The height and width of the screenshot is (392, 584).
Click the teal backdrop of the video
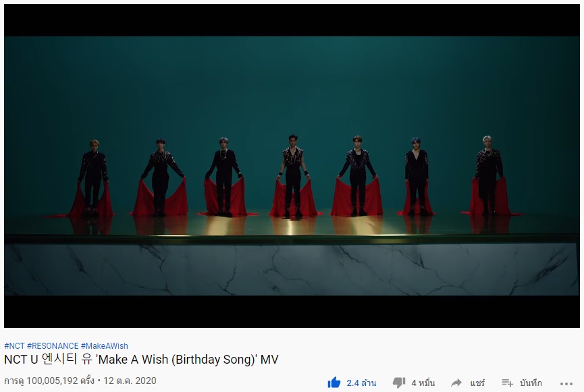[292, 86]
